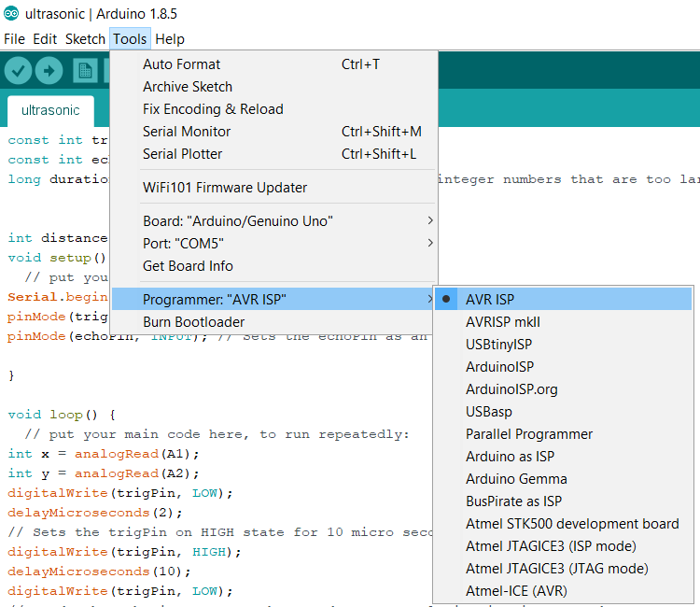This screenshot has width=700, height=607.
Task: Click the 'Sets the trigPin on HIGH' comment
Action: [x=219, y=532]
